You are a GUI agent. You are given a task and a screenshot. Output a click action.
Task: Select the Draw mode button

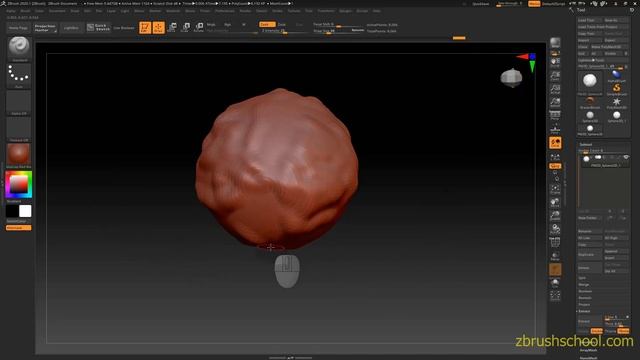pos(159,27)
